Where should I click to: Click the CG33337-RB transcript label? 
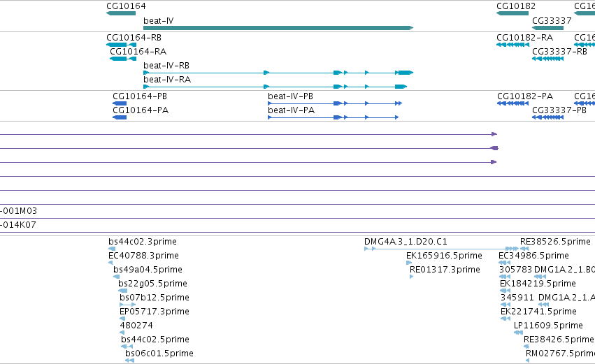pyautogui.click(x=560, y=52)
